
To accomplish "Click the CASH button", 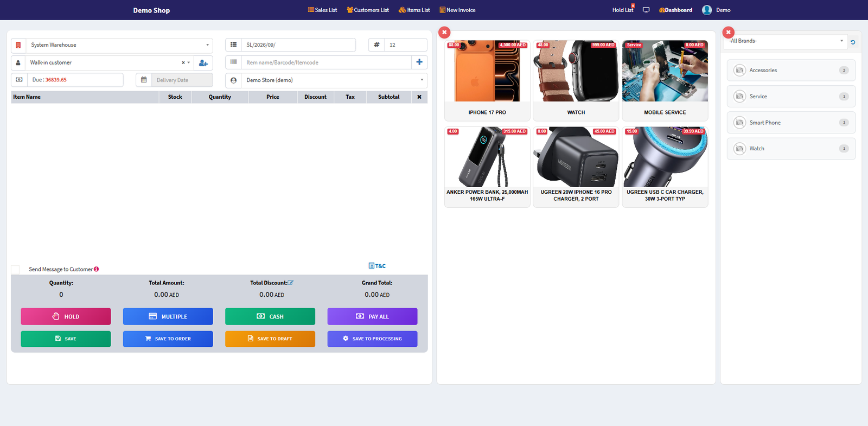I will click(x=270, y=316).
